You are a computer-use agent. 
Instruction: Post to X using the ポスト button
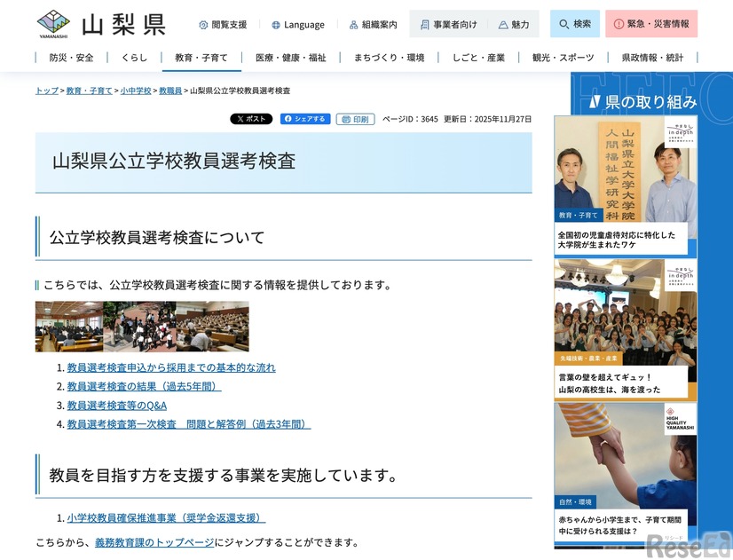[251, 118]
